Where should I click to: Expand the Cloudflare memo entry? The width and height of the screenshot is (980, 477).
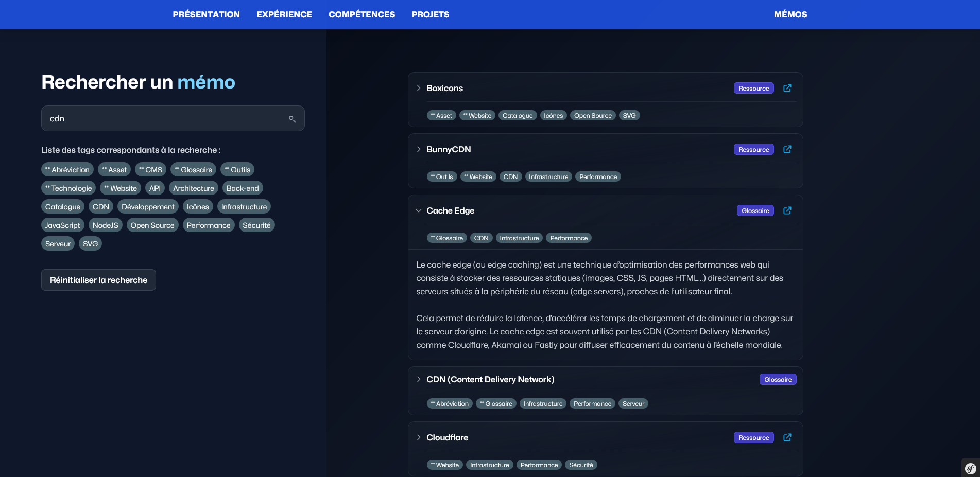coord(419,437)
